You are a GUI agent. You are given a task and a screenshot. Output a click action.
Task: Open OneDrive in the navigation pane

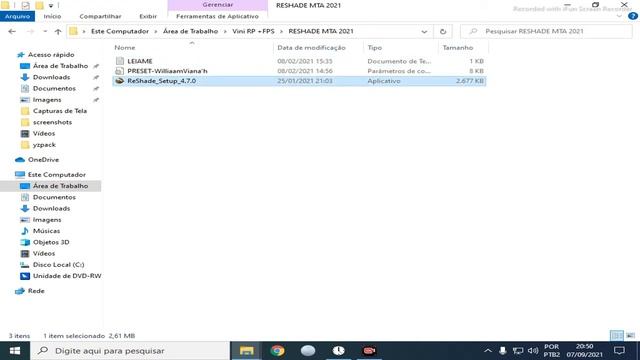pos(43,160)
